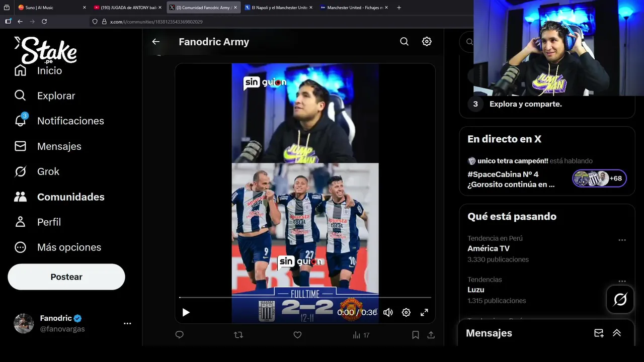Viewport: 644px width, 362px height.
Task: Click the address bar URL
Action: [156, 22]
